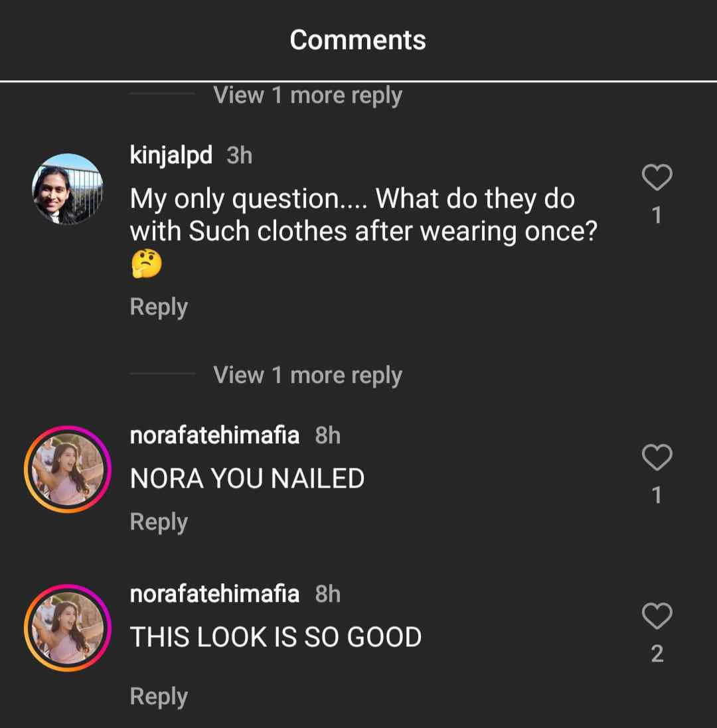Like kinjalpd's comment using the heart icon
The width and height of the screenshot is (717, 728).
click(x=658, y=176)
